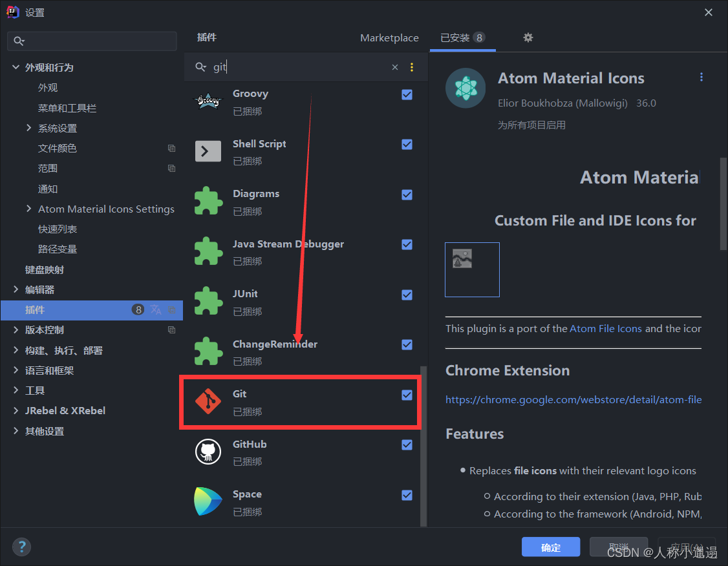Expand the 编辑器 section
The width and height of the screenshot is (728, 566).
tap(16, 289)
